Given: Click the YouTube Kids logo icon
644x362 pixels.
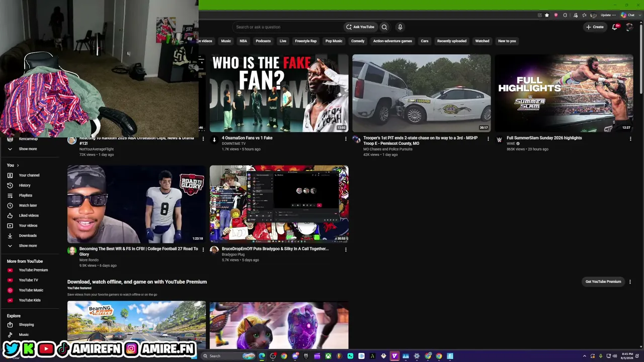Looking at the screenshot, I should click(10, 300).
